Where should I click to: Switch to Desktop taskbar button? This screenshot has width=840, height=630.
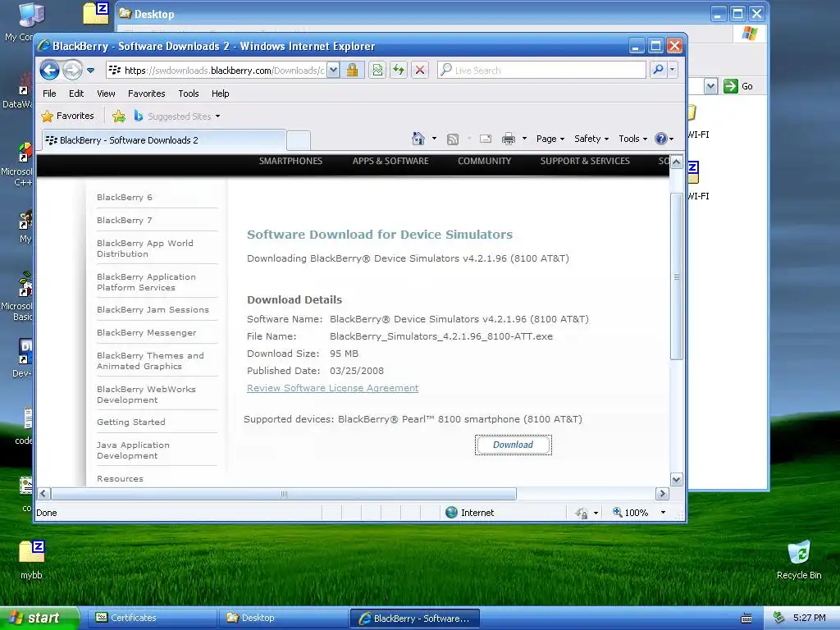click(283, 619)
